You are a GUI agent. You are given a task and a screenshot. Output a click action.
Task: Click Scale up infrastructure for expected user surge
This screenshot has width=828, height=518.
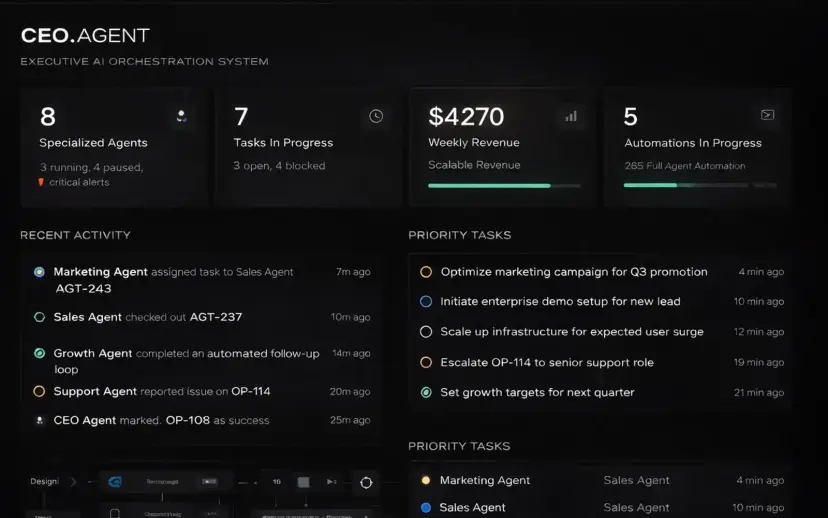click(572, 332)
